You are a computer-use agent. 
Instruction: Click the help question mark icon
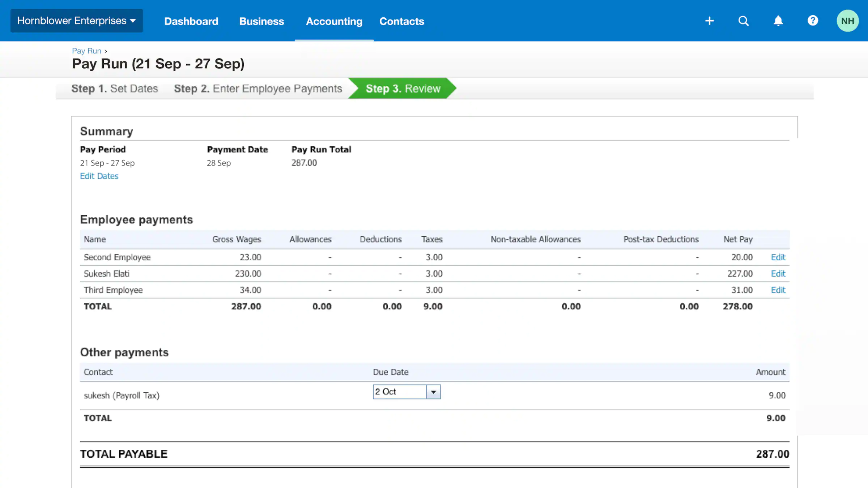click(813, 21)
